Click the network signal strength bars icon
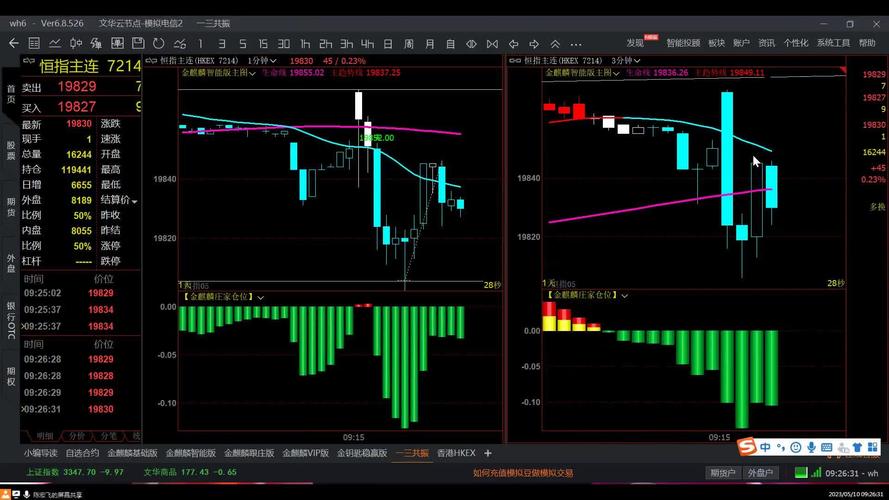 [x=816, y=472]
